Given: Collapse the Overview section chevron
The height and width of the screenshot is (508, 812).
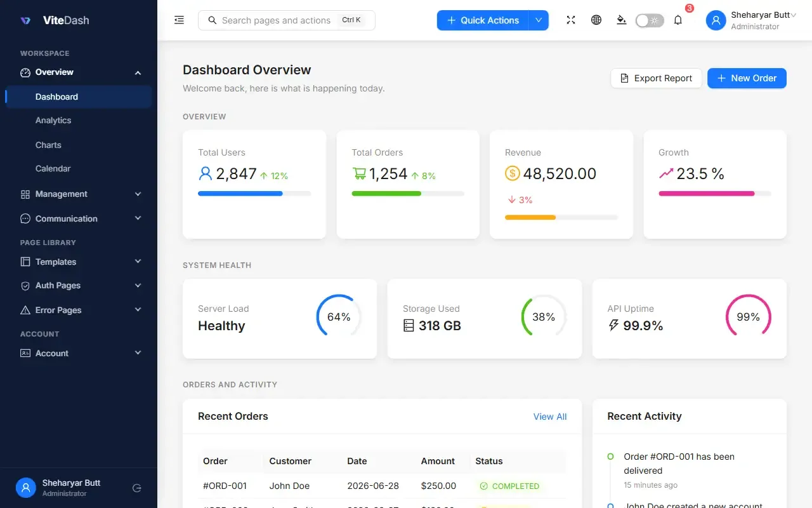Looking at the screenshot, I should pos(138,73).
